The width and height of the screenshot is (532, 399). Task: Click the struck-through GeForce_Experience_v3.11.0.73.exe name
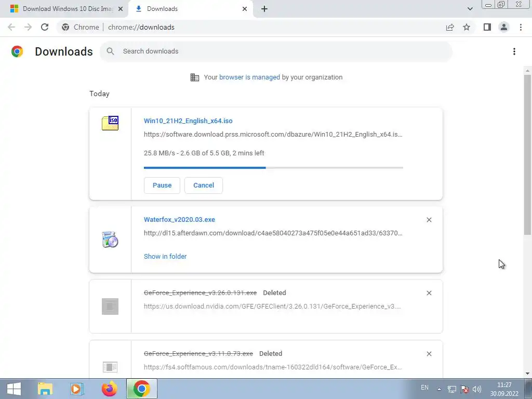198,353
